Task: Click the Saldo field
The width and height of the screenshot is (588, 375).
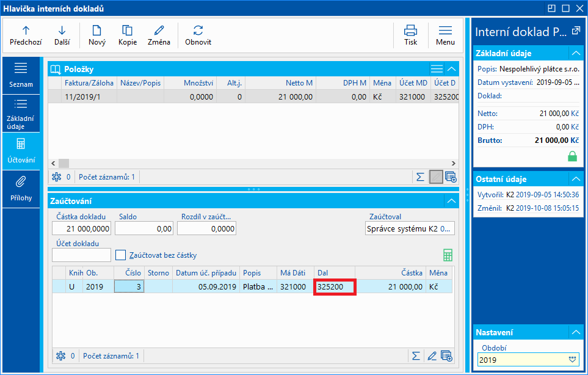Action: pyautogui.click(x=144, y=228)
